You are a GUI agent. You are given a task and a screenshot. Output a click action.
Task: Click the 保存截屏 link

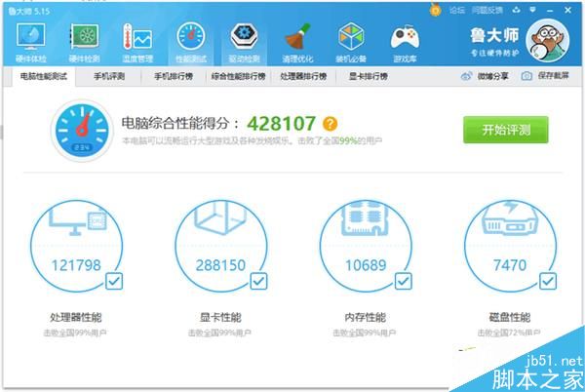(x=553, y=76)
